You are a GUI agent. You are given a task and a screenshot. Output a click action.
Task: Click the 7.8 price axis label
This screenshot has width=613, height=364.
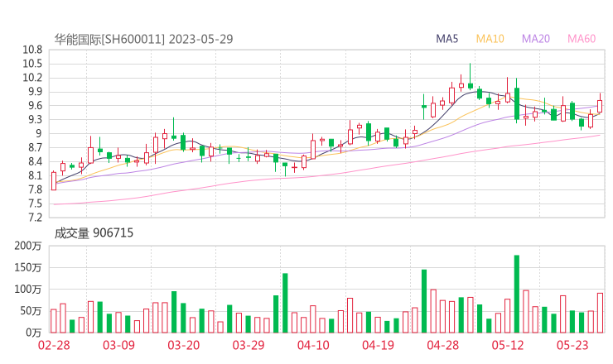point(35,189)
